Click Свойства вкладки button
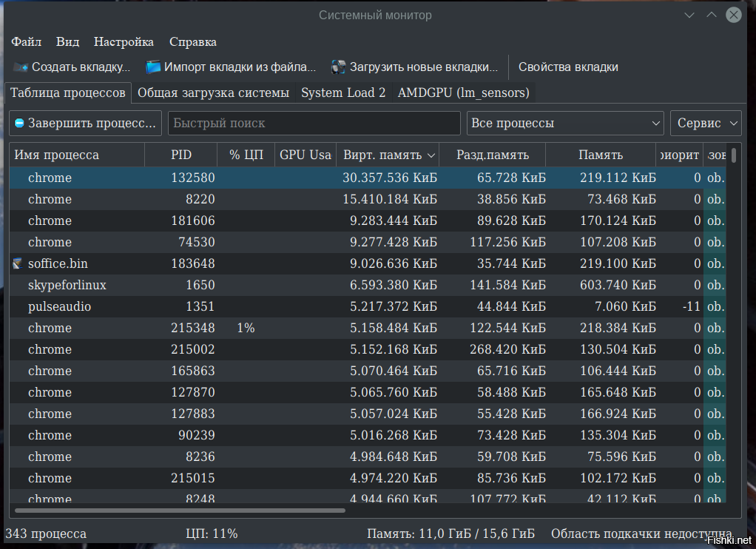This screenshot has width=756, height=549. [x=568, y=67]
